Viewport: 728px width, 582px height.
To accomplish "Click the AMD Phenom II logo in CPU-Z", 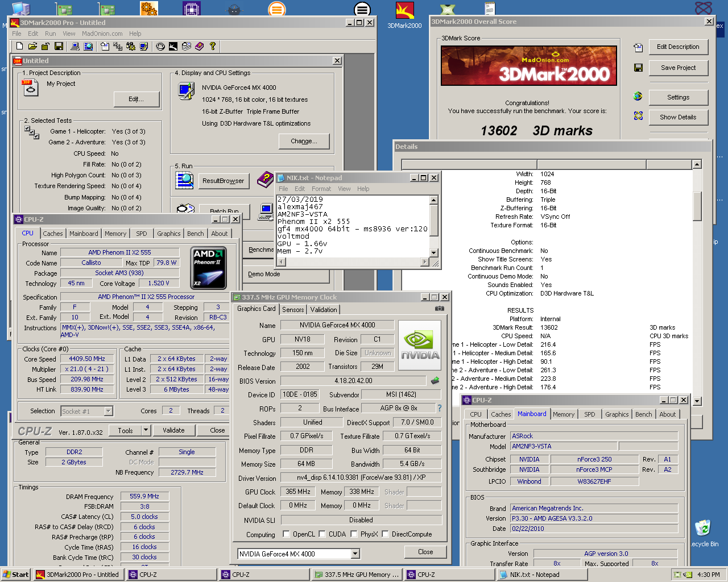I will click(209, 268).
